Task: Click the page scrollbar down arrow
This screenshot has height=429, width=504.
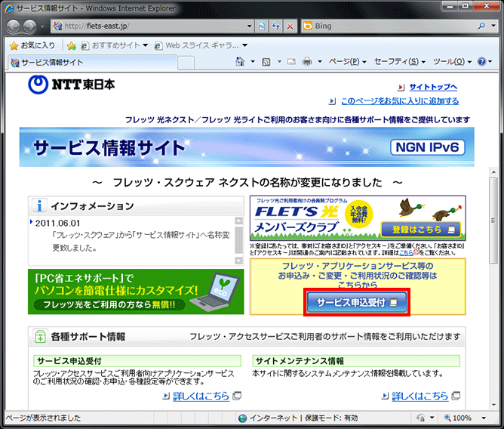Action: [493, 405]
